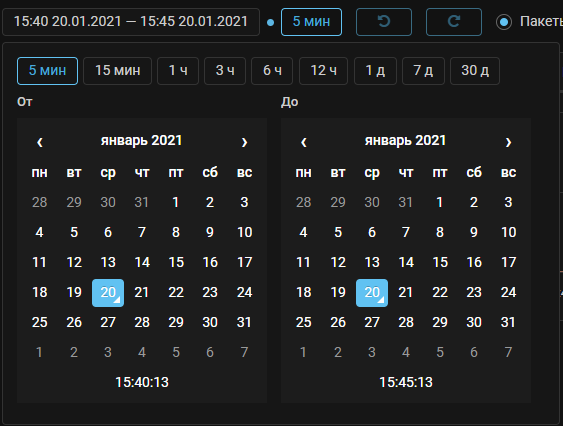Image resolution: width=563 pixels, height=426 pixels.
Task: Open январь 2021 header in От calendar
Action: click(x=141, y=140)
